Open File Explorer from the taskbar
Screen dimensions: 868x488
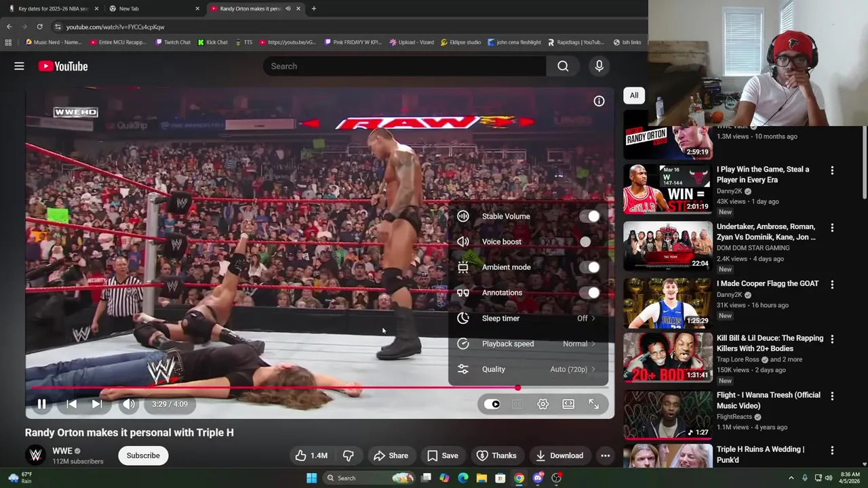tap(481, 478)
